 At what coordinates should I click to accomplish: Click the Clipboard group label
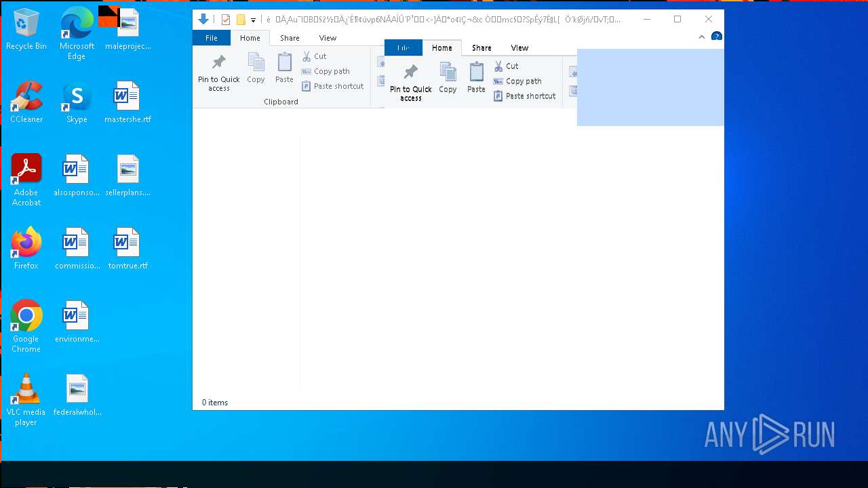point(281,102)
